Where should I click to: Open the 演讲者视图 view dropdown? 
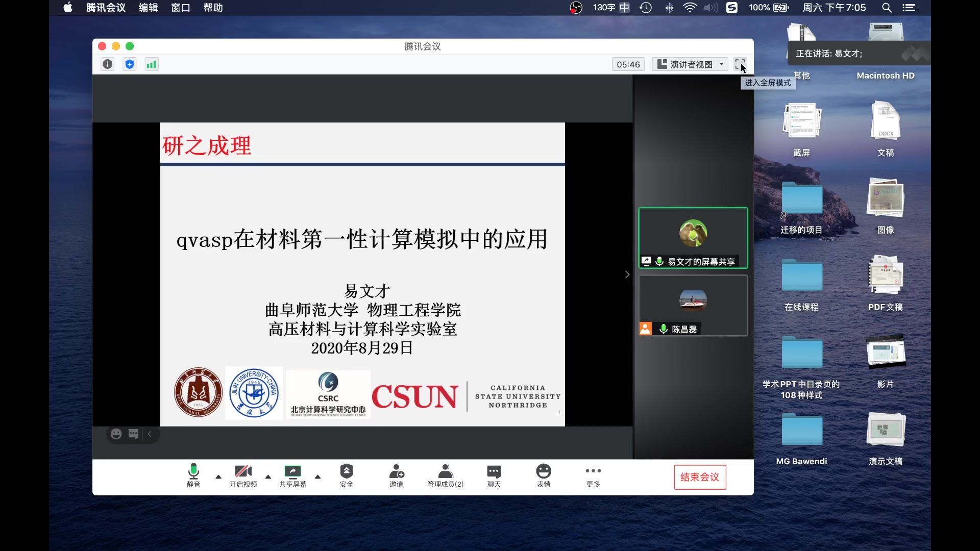pos(690,64)
